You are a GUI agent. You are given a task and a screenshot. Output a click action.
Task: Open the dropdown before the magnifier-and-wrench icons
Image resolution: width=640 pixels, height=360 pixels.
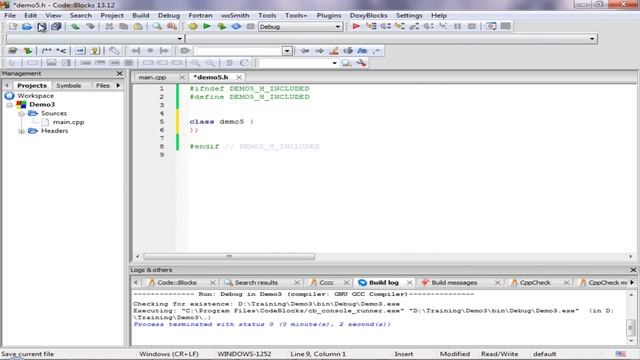[334, 63]
